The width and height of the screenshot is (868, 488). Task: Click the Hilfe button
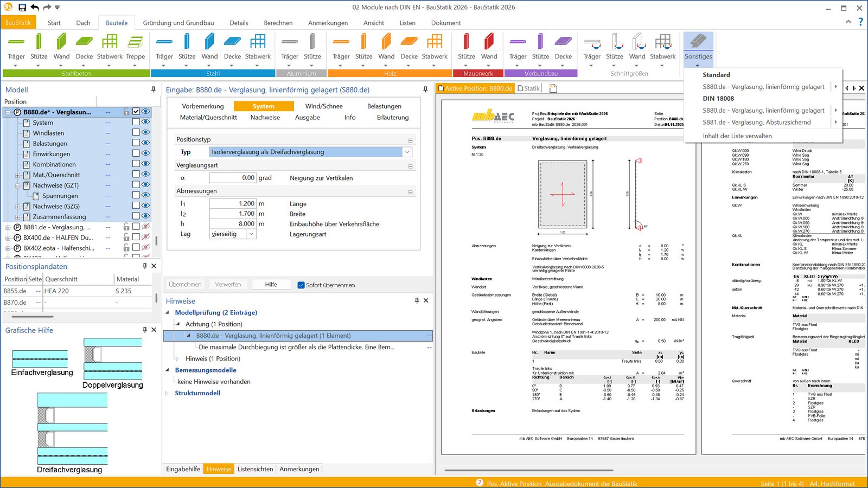271,285
